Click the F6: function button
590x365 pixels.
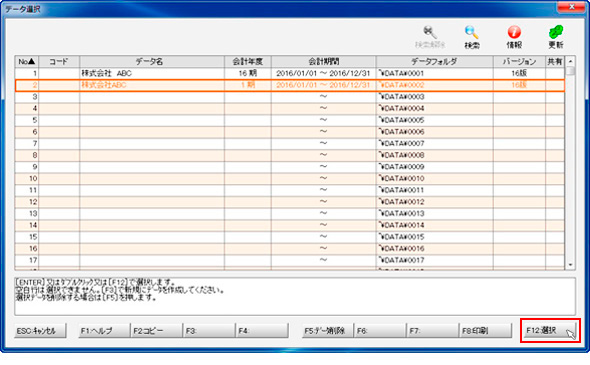[x=380, y=331]
